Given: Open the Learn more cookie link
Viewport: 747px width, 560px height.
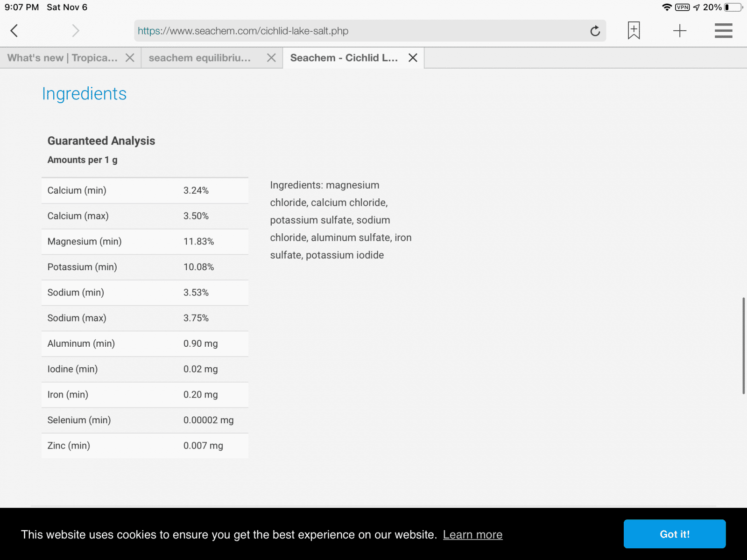Looking at the screenshot, I should [x=472, y=535].
